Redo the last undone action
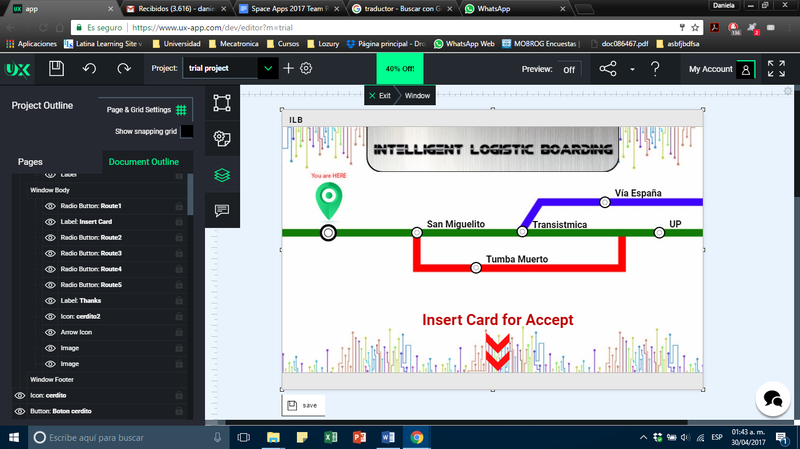Image resolution: width=800 pixels, height=449 pixels. click(x=124, y=69)
